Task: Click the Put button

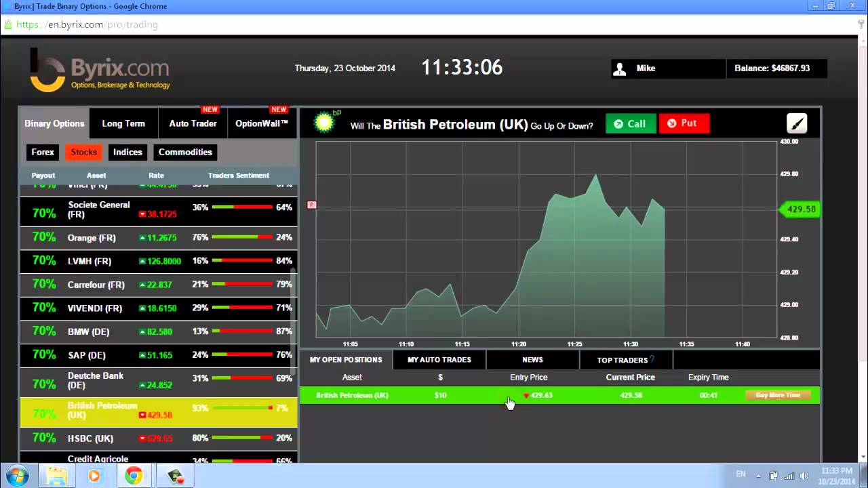Action: pyautogui.click(x=684, y=123)
